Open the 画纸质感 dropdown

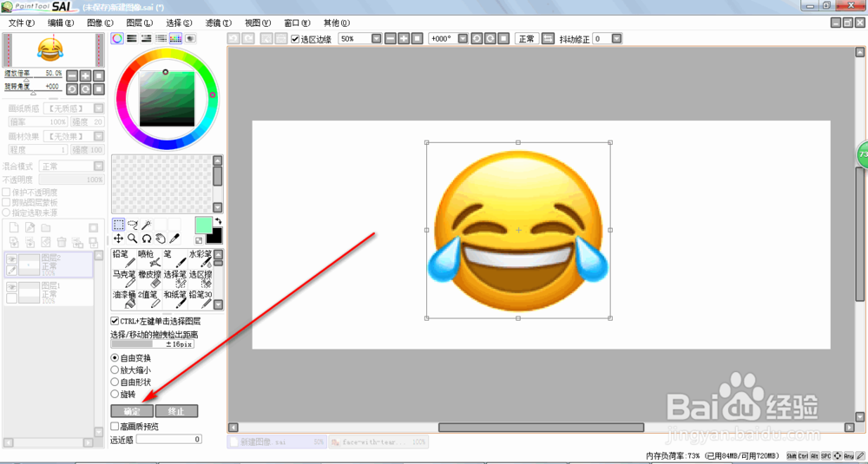pyautogui.click(x=98, y=108)
